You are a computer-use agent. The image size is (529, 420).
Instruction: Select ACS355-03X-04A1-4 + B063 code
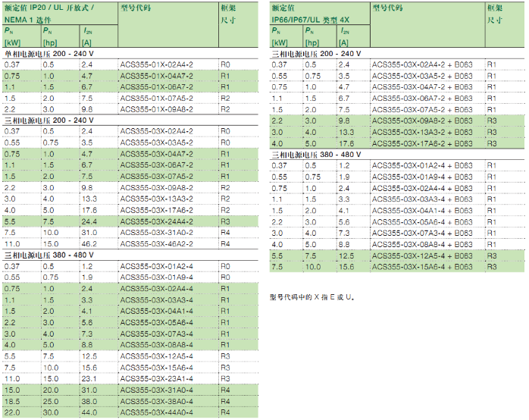[422, 211]
